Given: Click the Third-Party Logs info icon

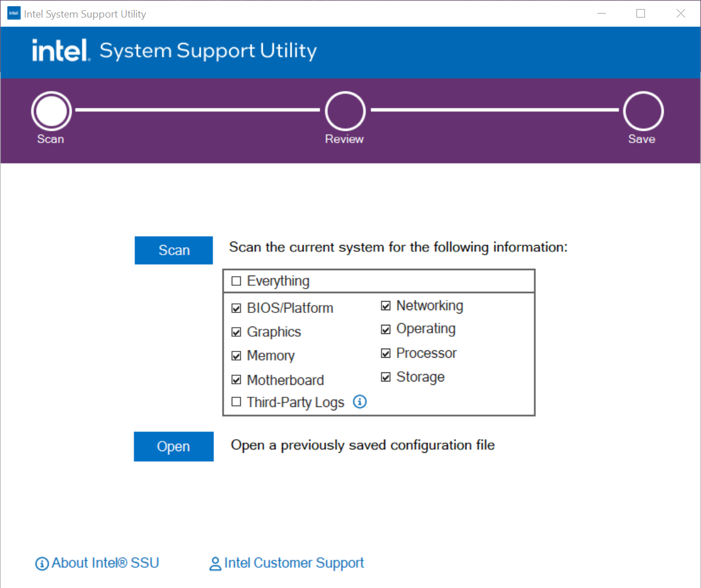Looking at the screenshot, I should tap(360, 402).
